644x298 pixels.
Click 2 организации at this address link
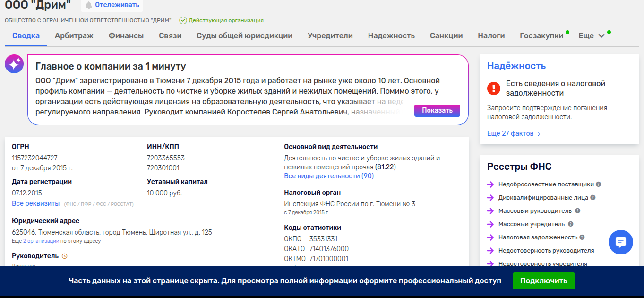point(41,241)
